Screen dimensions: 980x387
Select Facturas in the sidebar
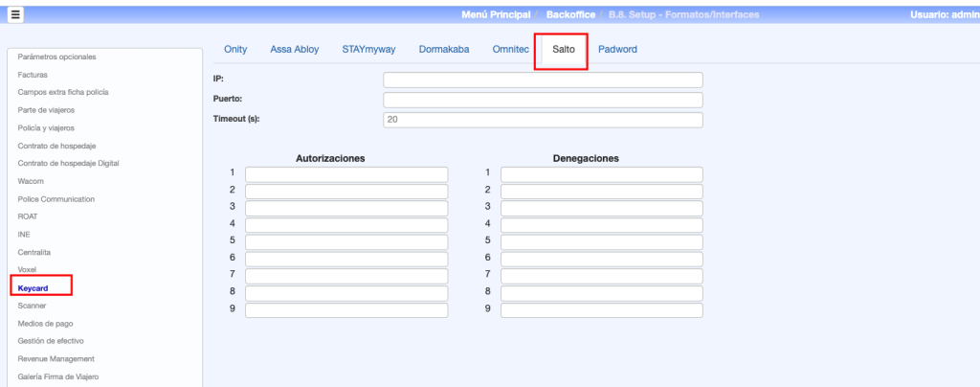(x=33, y=74)
